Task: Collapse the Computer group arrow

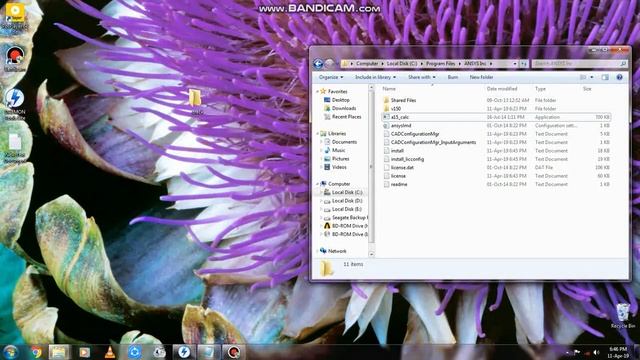Action: [x=318, y=184]
